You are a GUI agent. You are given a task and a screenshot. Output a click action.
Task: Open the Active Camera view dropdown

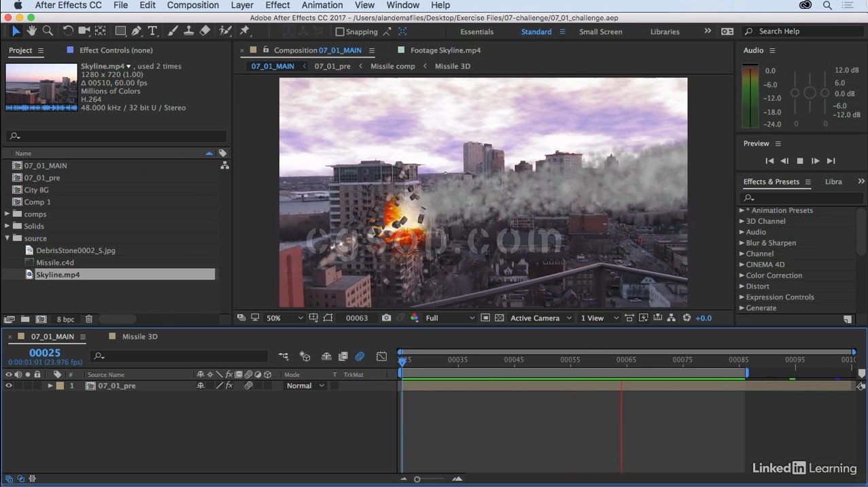coord(540,318)
